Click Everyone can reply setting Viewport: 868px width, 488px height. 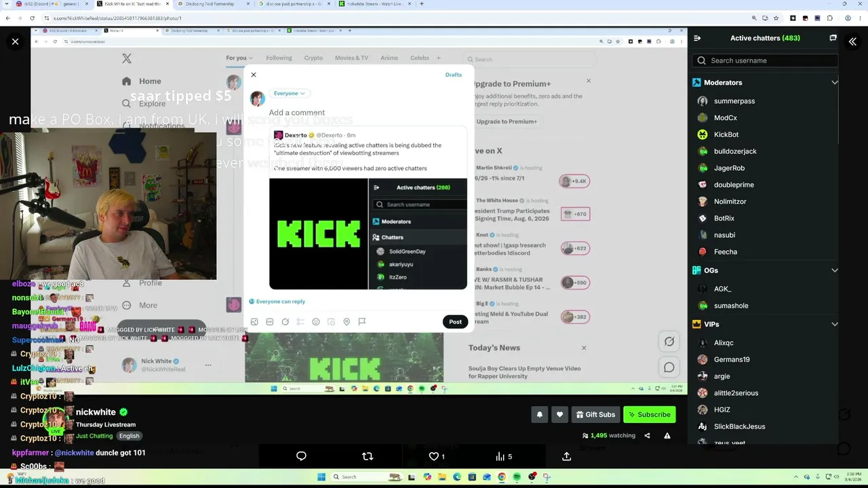click(277, 302)
